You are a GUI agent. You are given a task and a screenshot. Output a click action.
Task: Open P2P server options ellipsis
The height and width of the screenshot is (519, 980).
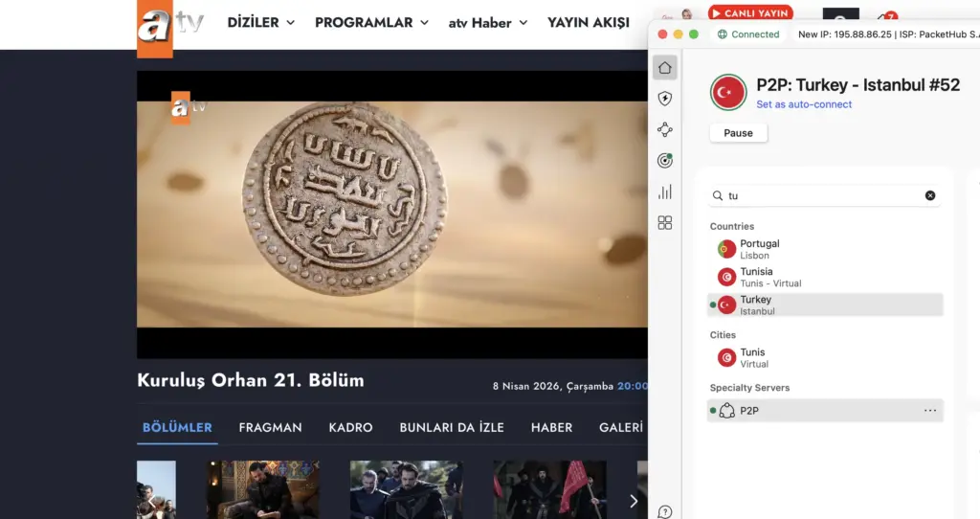[929, 411]
